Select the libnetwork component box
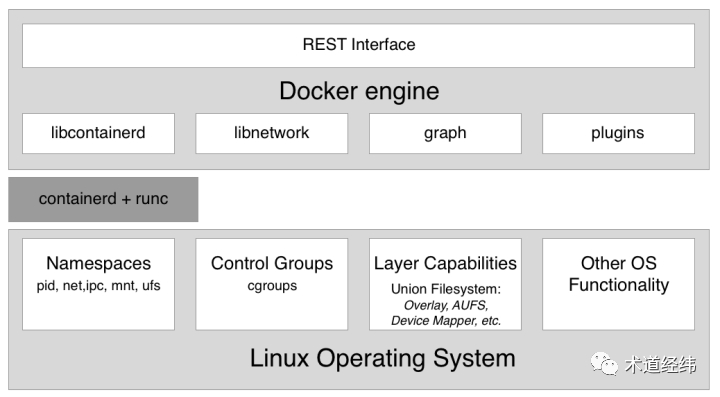 (271, 133)
